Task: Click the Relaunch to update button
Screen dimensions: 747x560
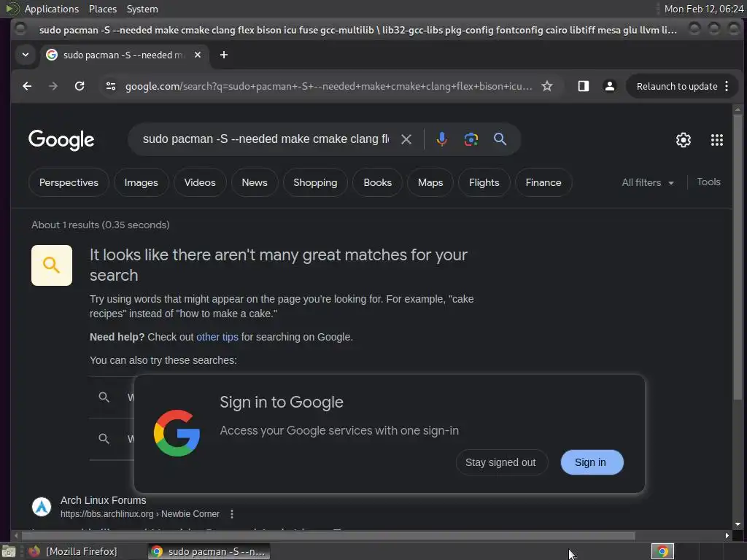Action: pos(676,86)
